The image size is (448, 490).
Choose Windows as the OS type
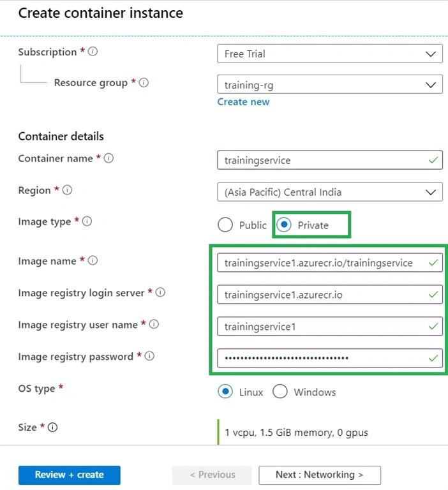(280, 391)
